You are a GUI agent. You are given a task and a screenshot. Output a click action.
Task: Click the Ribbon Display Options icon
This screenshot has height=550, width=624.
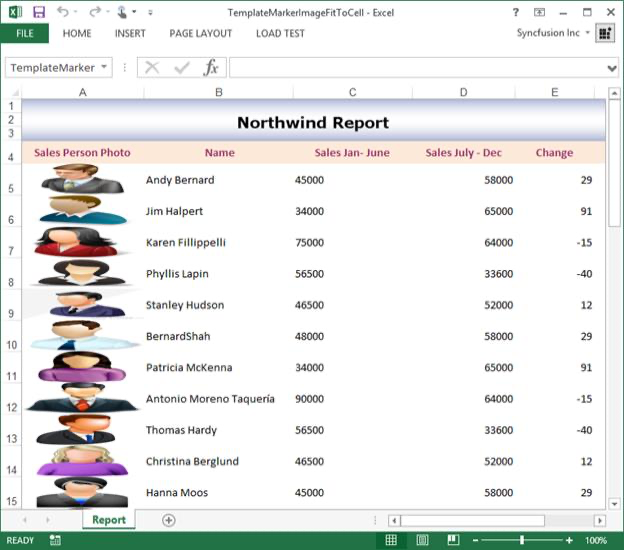click(540, 12)
